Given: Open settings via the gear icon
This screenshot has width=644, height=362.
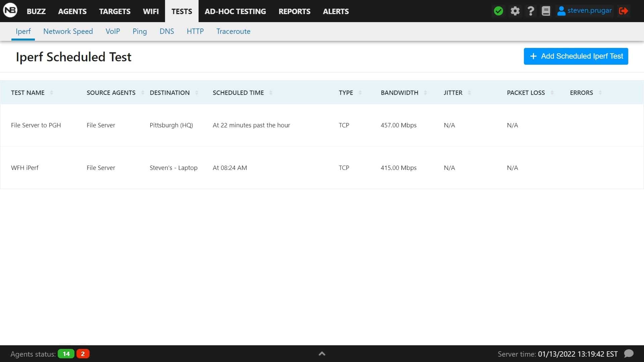Looking at the screenshot, I should [x=515, y=11].
